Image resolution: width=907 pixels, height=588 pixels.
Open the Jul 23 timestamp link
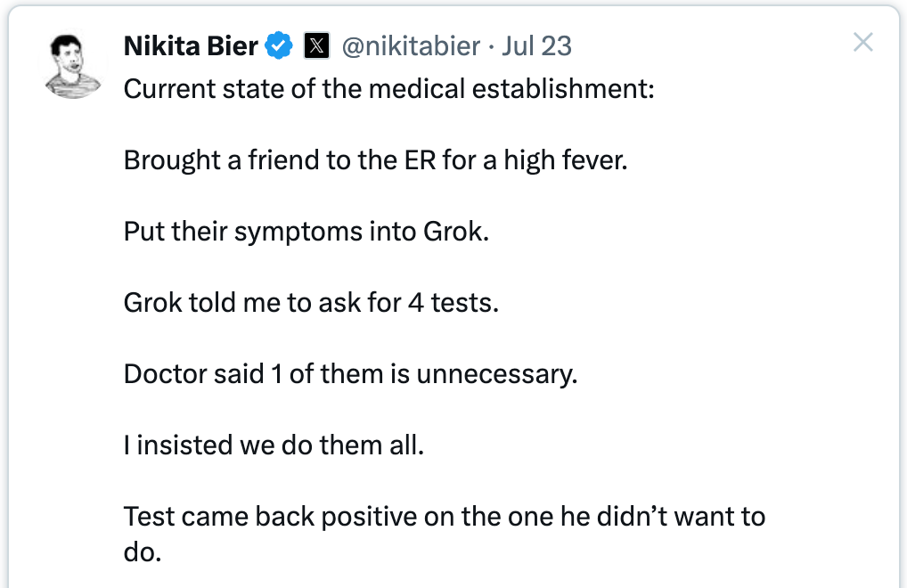point(536,45)
